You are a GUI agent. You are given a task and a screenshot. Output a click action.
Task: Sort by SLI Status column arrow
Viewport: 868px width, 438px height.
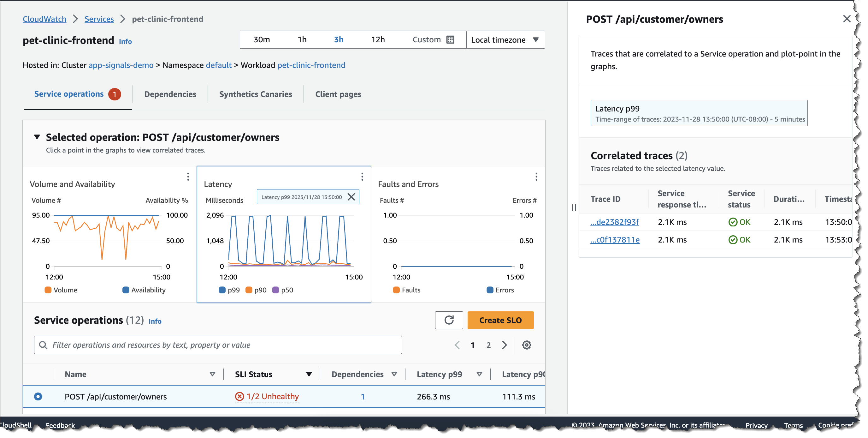point(309,375)
